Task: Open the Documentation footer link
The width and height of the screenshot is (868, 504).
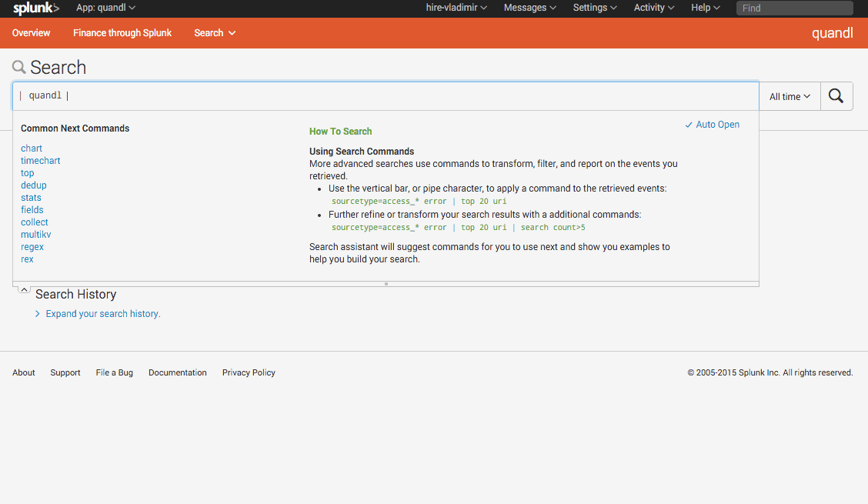Action: tap(178, 372)
